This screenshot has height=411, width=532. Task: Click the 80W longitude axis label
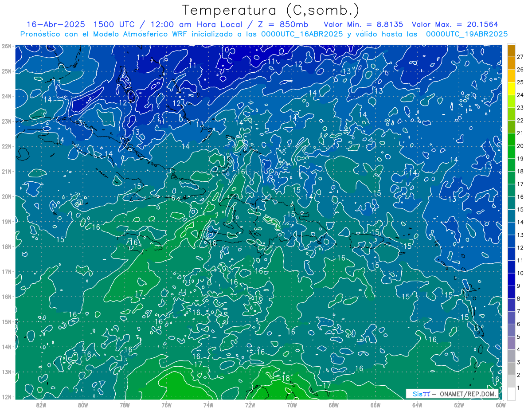pos(83,405)
